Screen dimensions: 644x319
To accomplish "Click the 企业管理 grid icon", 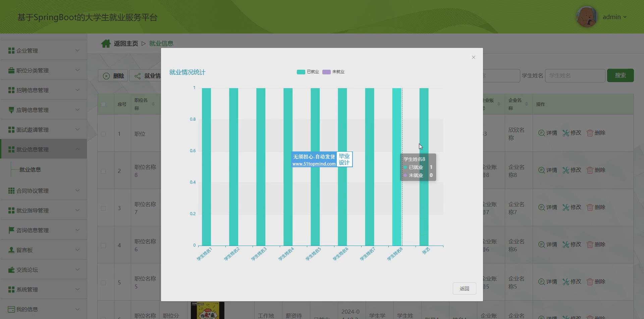I will tap(11, 51).
